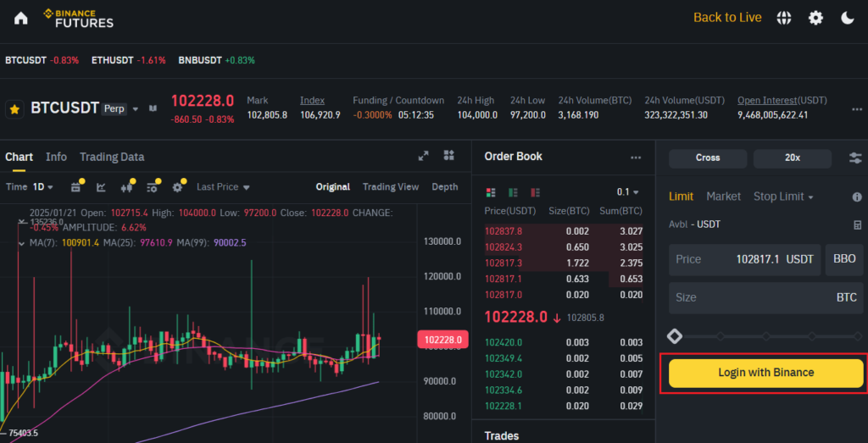Open the candlestick style icon
This screenshot has width=868, height=443.
pos(127,187)
